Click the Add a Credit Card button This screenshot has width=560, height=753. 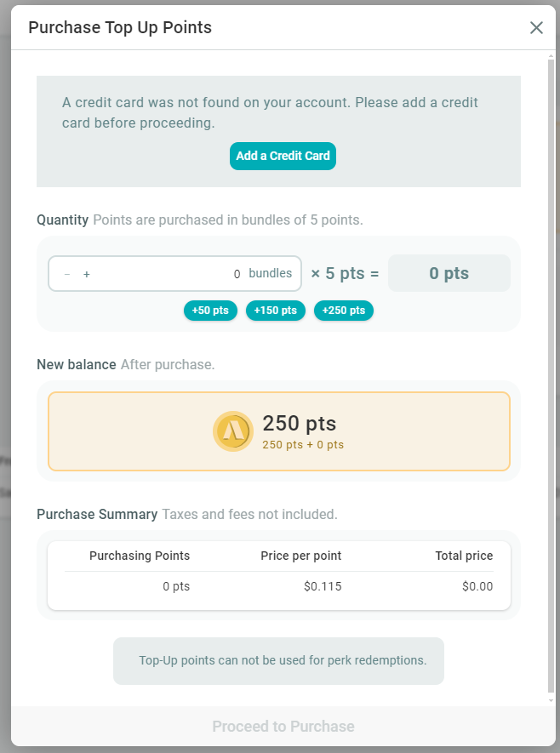283,157
